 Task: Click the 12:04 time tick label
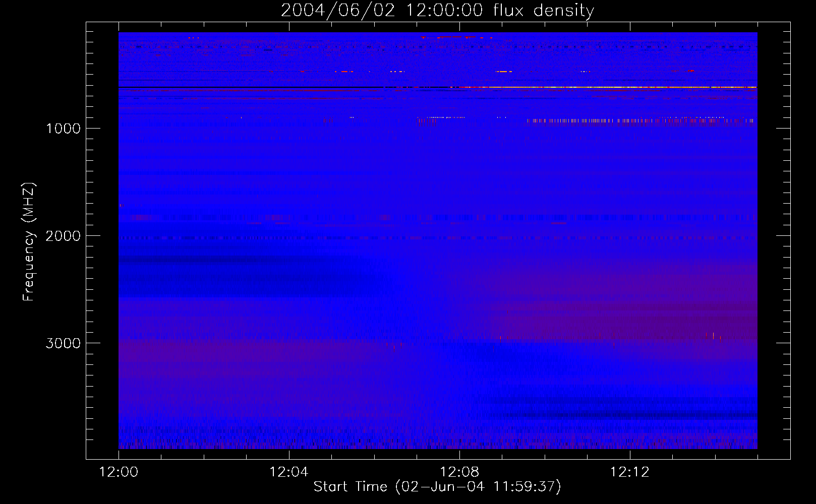[289, 472]
